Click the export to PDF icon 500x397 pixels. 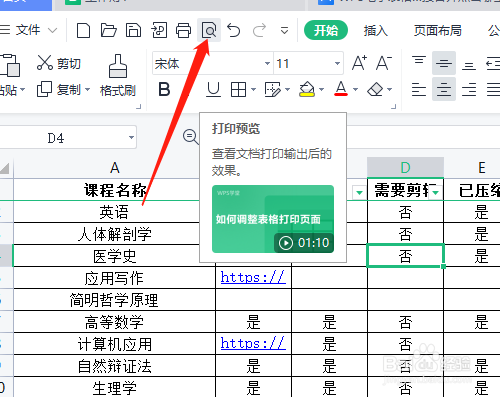[159, 30]
